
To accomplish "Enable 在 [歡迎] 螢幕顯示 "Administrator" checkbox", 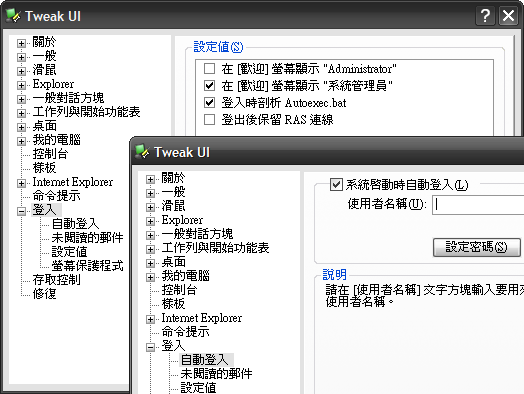I will (210, 69).
